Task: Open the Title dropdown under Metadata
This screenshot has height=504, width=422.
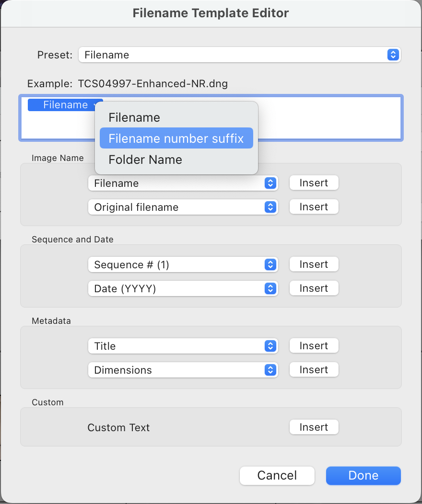Action: pyautogui.click(x=182, y=346)
